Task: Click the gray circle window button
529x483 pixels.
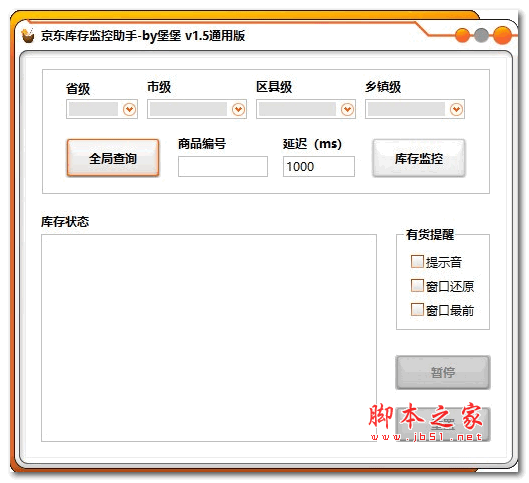Action: point(481,35)
